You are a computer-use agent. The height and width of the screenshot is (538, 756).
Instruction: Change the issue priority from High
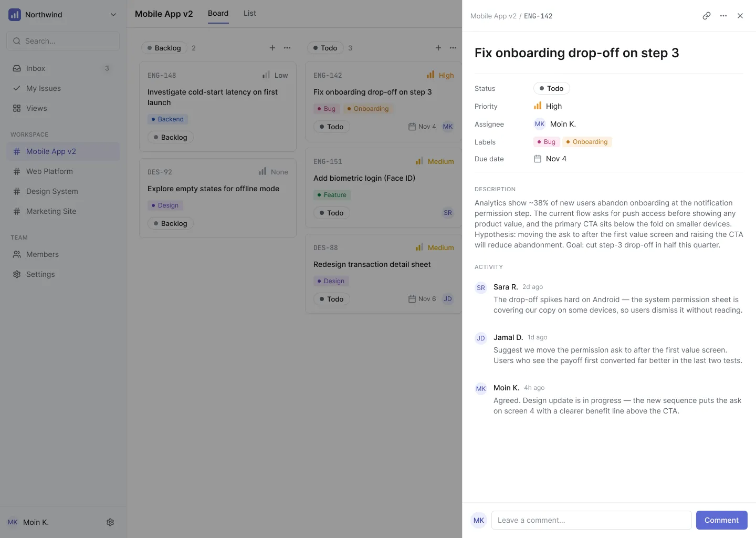point(548,106)
